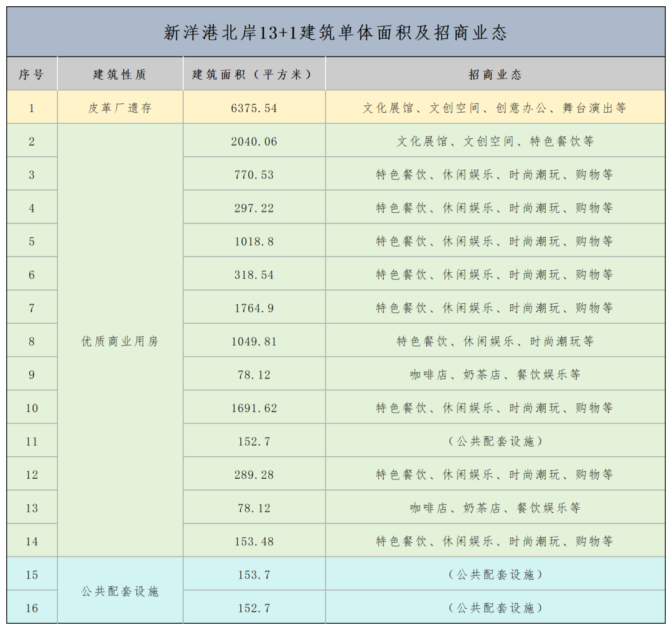Viewport: 672px width, 630px height.
Task: Select row 2's 文化展馆、文创空间、特色餐饮等 cell
Action: coord(495,142)
